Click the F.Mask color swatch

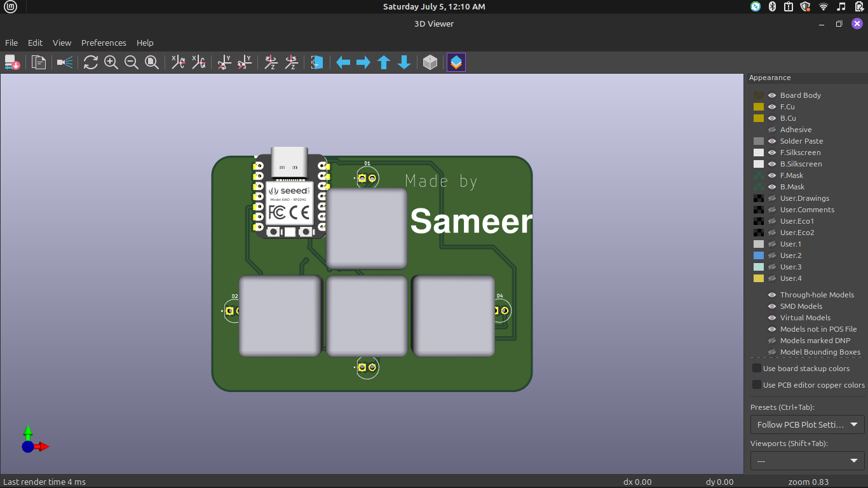click(x=759, y=175)
